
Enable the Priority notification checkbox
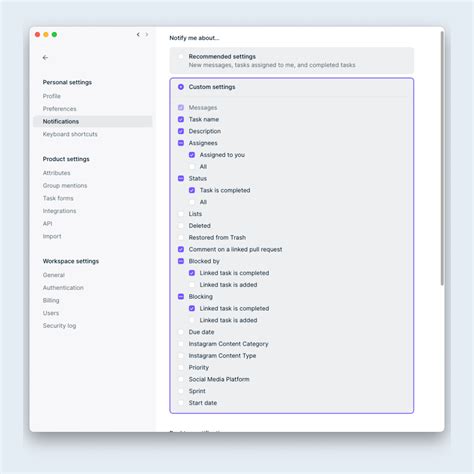[x=181, y=367]
